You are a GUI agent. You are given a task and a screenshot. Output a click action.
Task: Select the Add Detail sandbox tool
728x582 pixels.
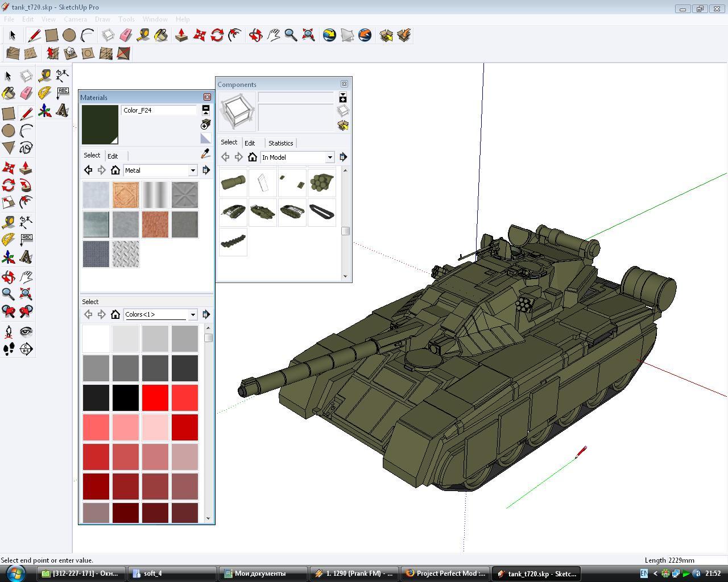[x=106, y=53]
